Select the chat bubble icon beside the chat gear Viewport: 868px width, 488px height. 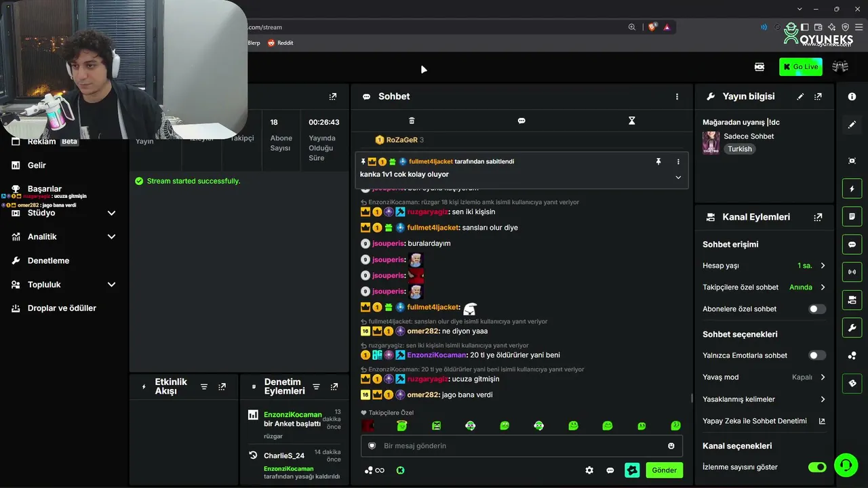[x=610, y=470]
